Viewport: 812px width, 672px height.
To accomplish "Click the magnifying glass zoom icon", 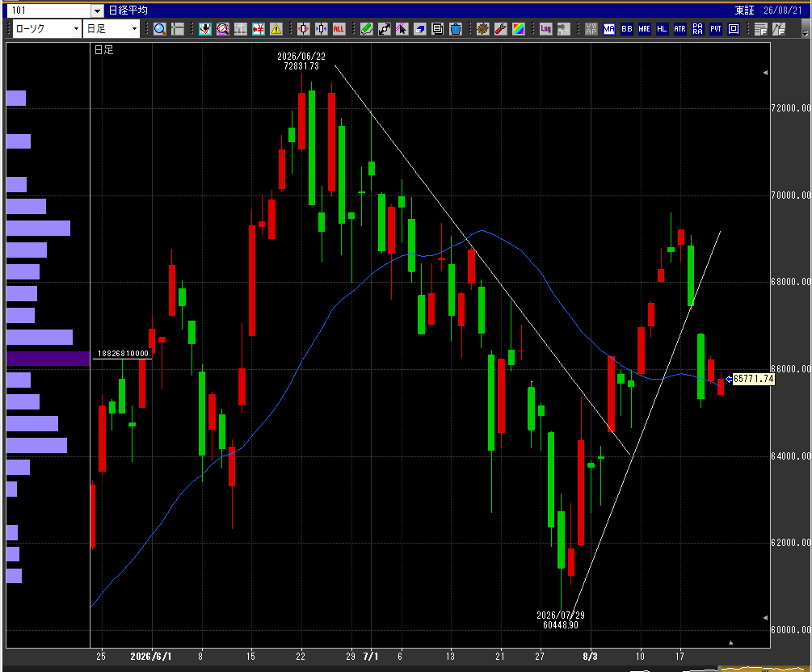I will tap(160, 29).
